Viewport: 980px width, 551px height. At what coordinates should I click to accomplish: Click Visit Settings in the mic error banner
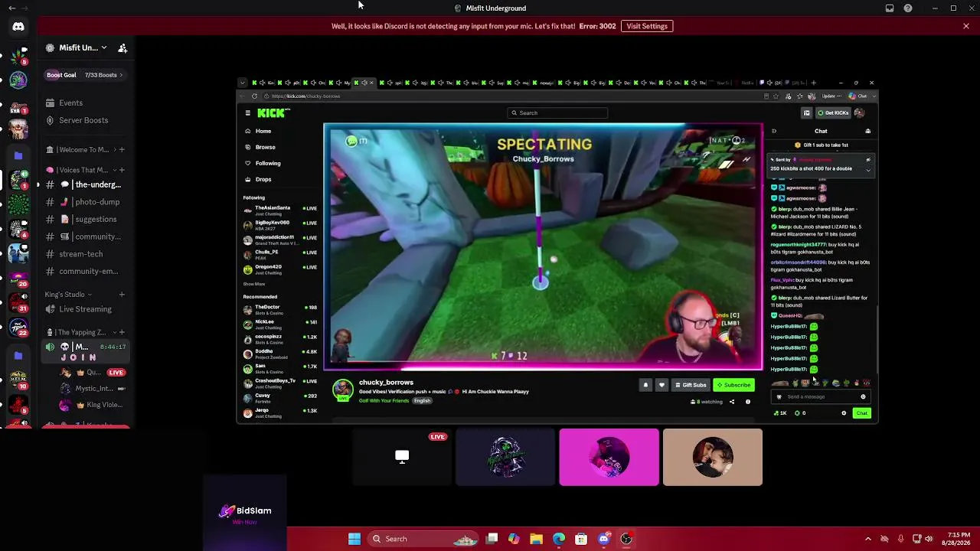click(x=647, y=26)
